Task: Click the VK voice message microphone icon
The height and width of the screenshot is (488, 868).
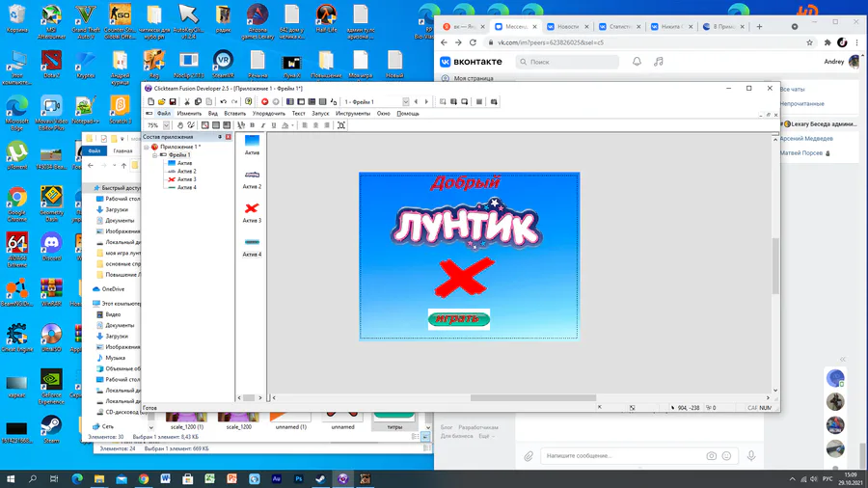Action: [x=751, y=455]
